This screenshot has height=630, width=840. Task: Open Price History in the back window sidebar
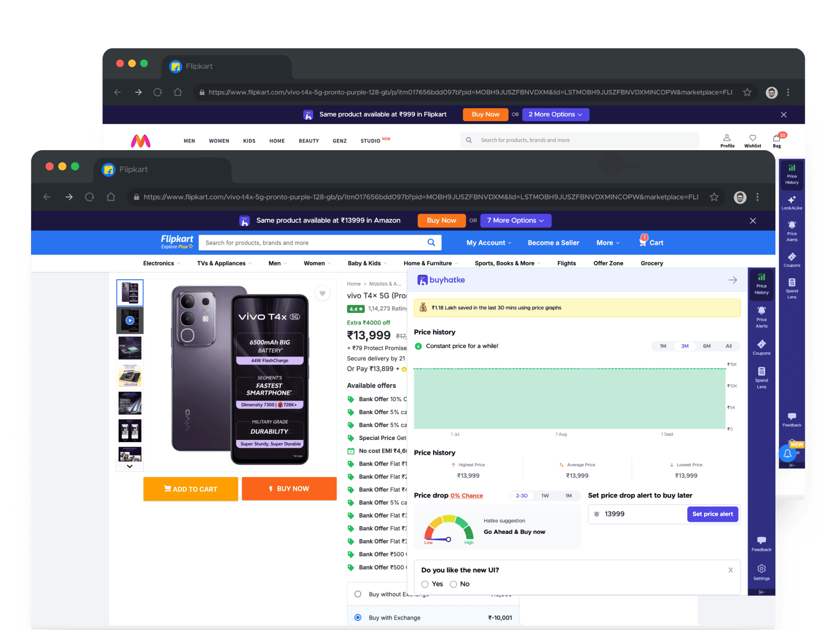click(x=792, y=174)
